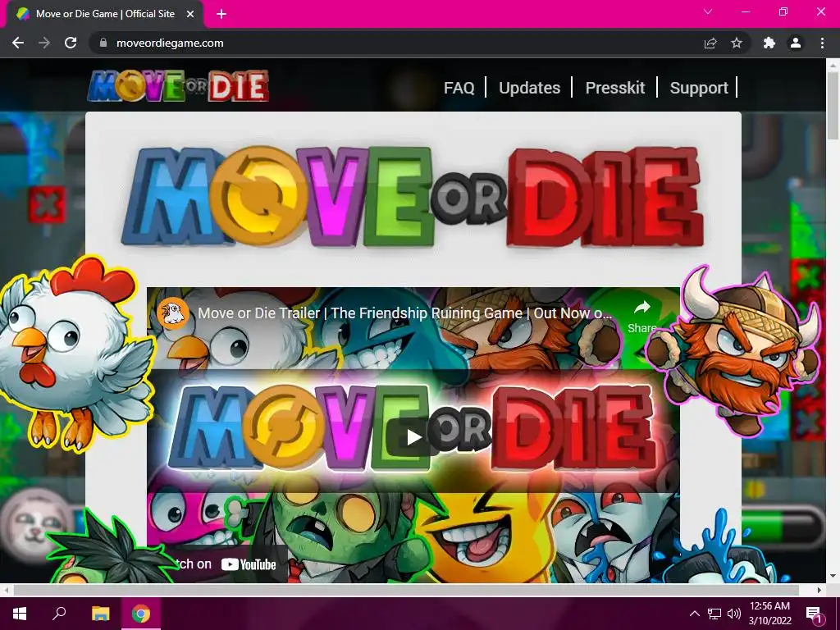Close the Move or Die Game tab
840x630 pixels.
click(x=190, y=14)
